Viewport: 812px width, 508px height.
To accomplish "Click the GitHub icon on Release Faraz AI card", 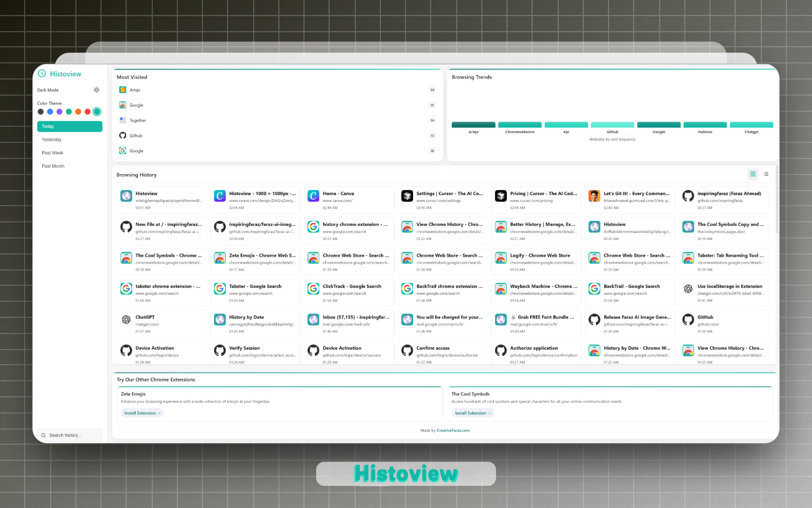I will coord(594,319).
